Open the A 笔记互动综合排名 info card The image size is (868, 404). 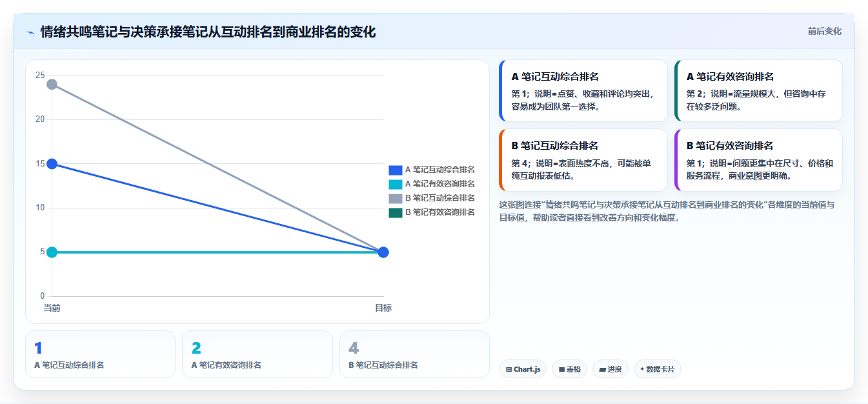tap(583, 91)
